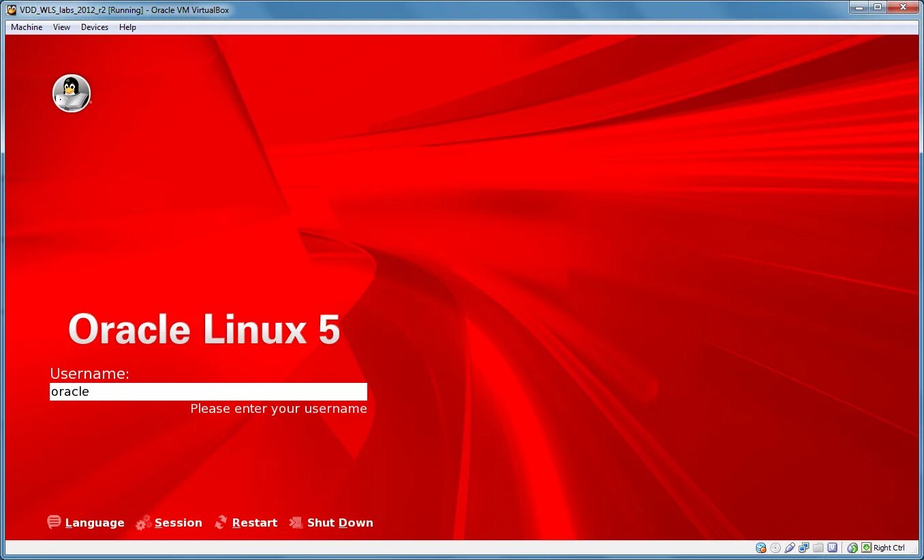Click the Shut Down icon
Viewport: 924px width, 560px height.
coord(296,523)
